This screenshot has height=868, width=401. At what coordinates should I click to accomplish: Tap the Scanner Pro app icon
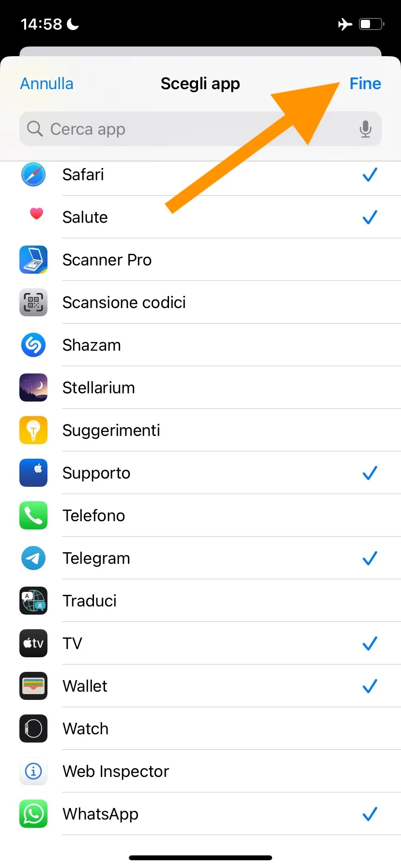(33, 260)
